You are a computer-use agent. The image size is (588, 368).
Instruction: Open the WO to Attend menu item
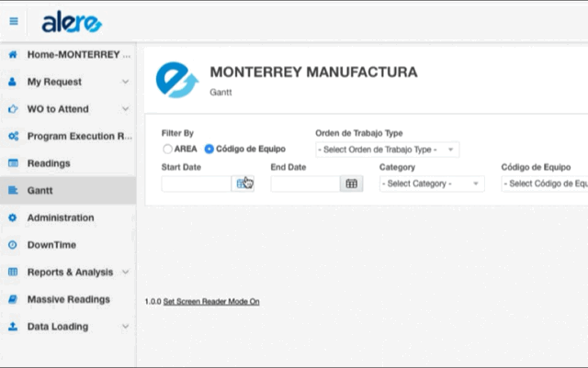click(68, 109)
